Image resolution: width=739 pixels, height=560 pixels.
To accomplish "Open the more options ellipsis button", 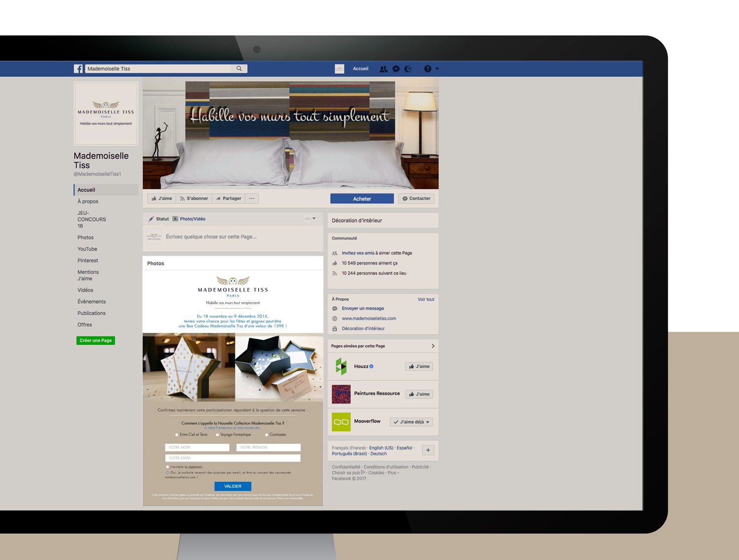I will tap(252, 198).
